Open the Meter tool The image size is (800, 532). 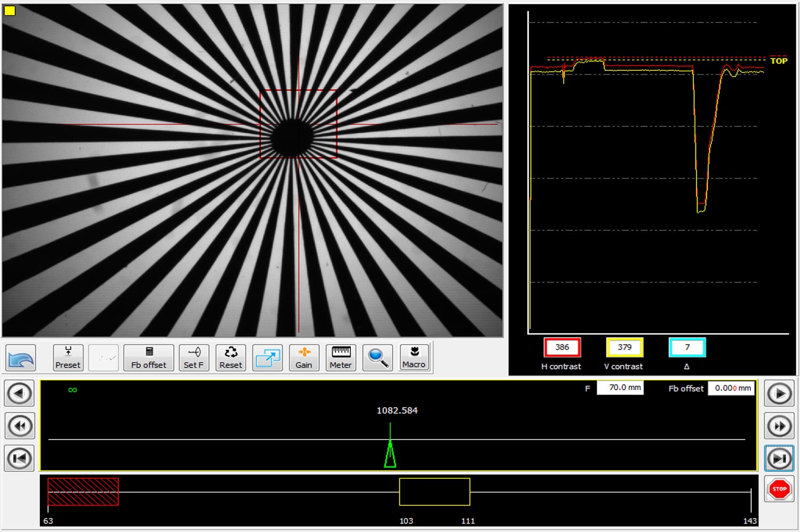point(341,358)
